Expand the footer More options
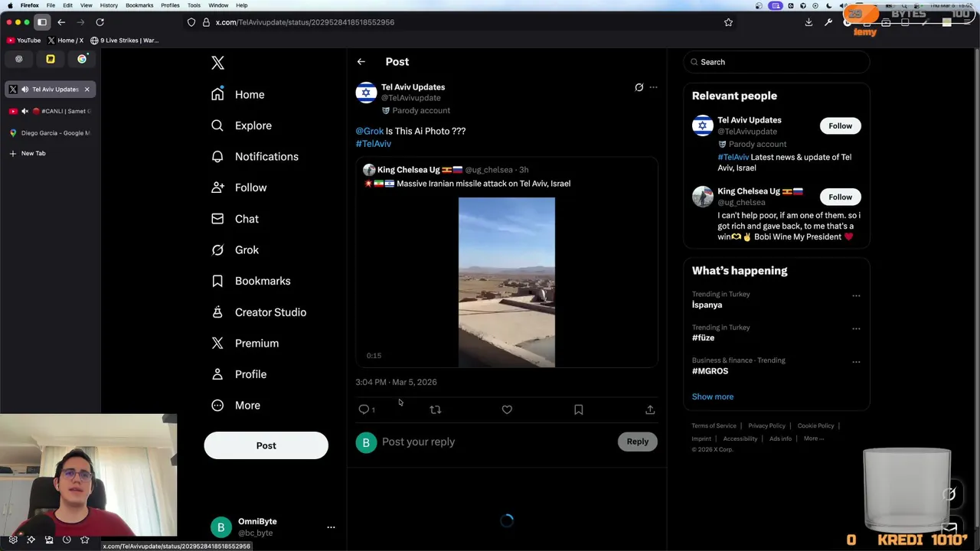 (x=814, y=439)
